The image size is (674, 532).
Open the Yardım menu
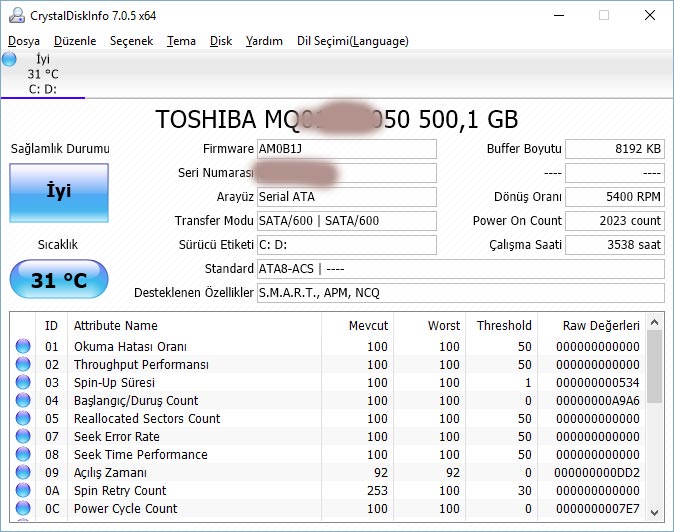click(x=264, y=41)
